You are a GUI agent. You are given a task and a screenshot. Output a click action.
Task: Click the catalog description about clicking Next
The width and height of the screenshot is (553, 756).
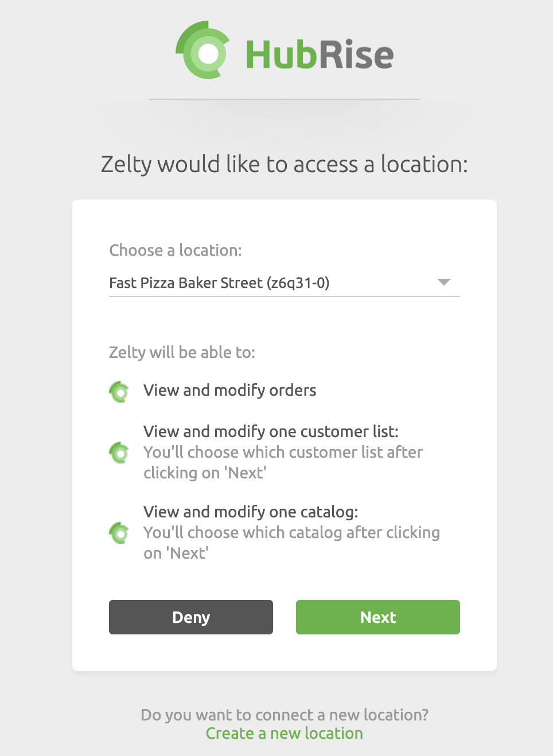click(291, 543)
